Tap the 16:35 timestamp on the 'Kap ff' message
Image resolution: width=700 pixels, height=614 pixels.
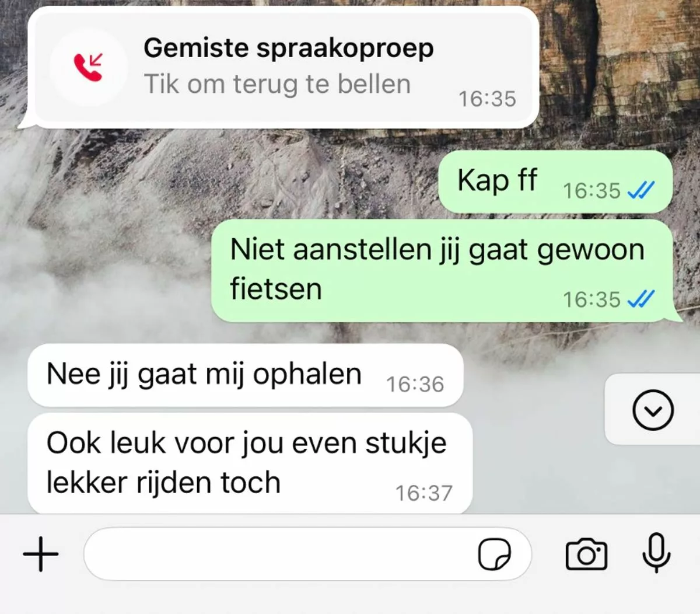[592, 191]
